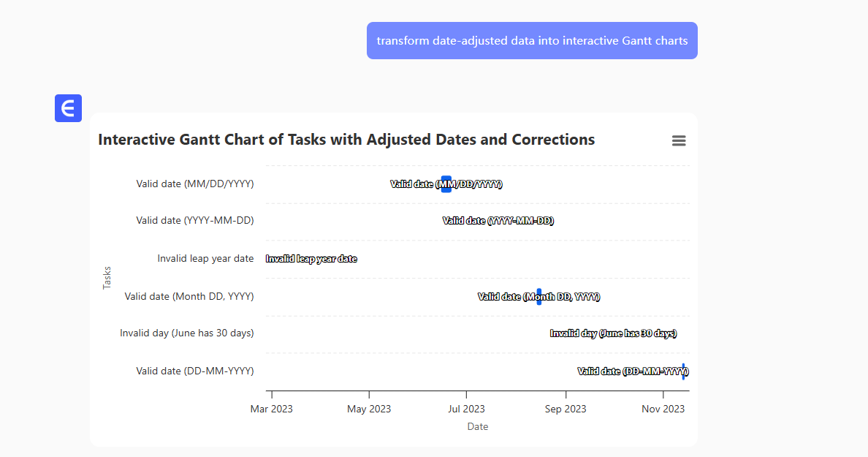Click the 'Valid date (Month DD, YYYY)' y-axis label
Screen dimensions: 868x457
click(x=189, y=296)
